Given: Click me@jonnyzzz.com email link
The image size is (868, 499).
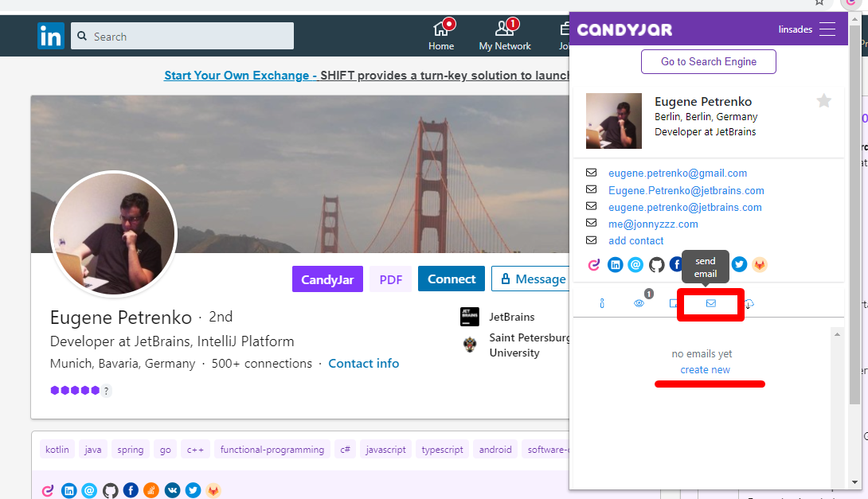Looking at the screenshot, I should pyautogui.click(x=653, y=224).
